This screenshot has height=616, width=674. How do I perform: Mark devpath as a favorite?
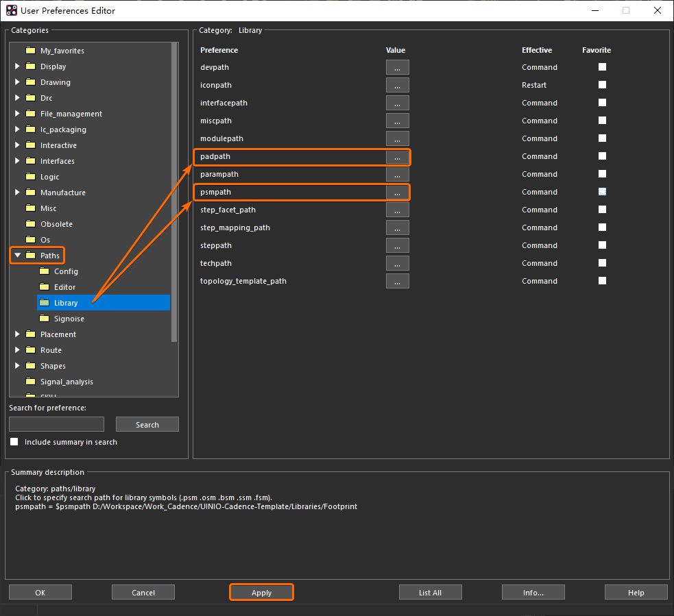click(602, 67)
